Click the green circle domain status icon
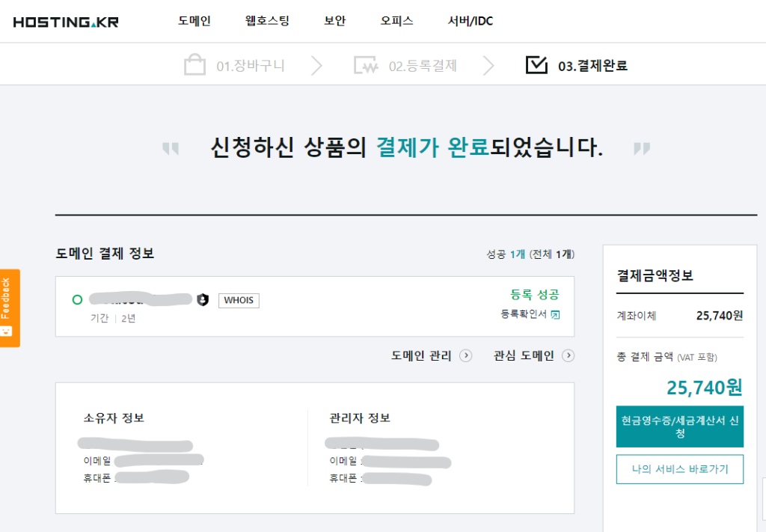766x532 pixels. 77,300
